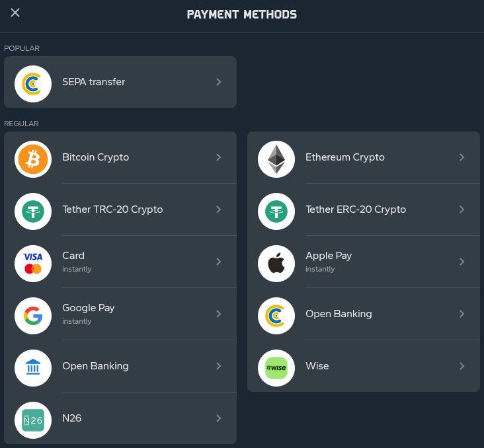Viewport: 484px width, 448px height.
Task: Click the PAYMENT METHODS title
Action: 242,15
